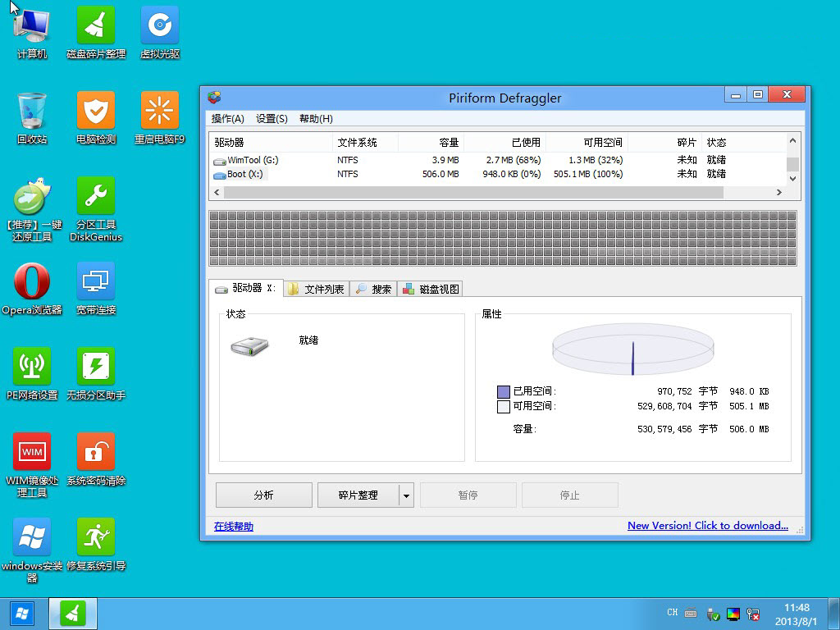Open the 系统密码清除 desktop icon
840x630 pixels.
(x=96, y=459)
